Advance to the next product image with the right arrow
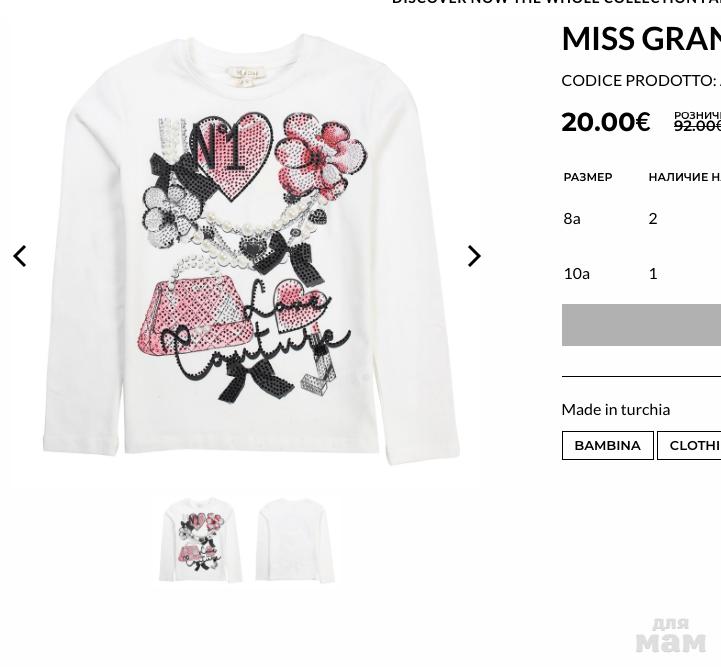 [x=474, y=256]
